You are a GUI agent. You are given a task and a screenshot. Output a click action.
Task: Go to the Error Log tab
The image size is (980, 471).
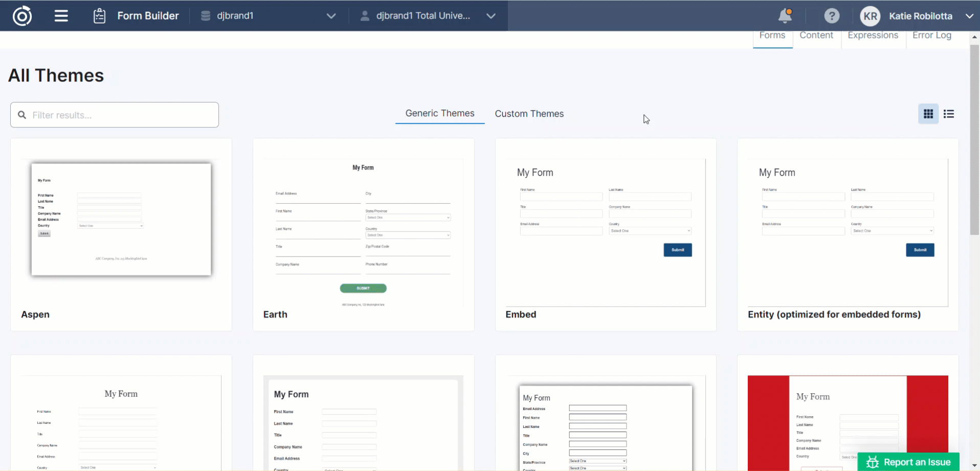(x=931, y=35)
